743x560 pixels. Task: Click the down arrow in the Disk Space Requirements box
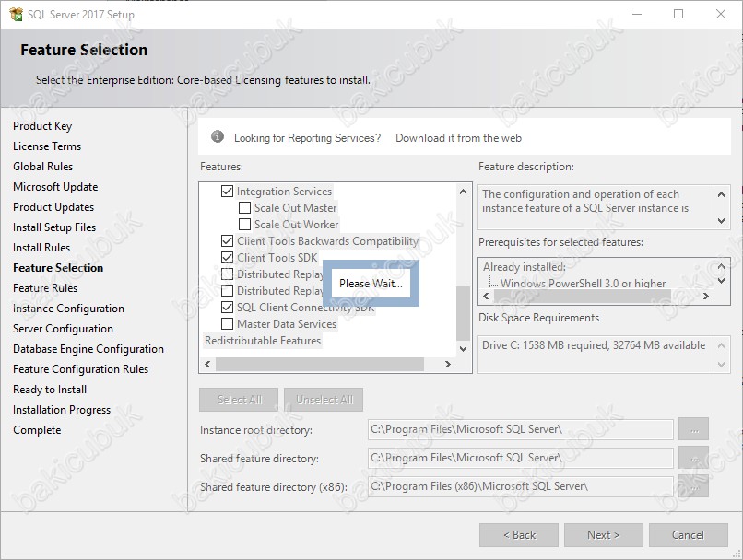coord(721,365)
